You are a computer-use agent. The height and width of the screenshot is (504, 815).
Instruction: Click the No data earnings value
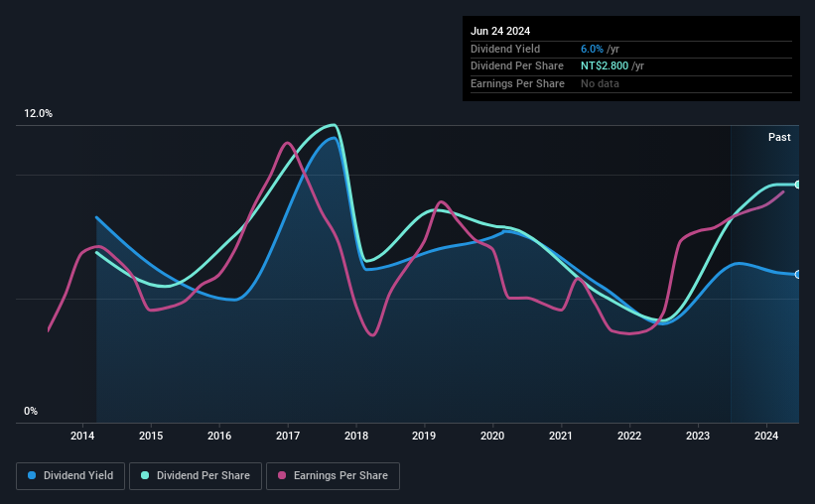coord(600,83)
